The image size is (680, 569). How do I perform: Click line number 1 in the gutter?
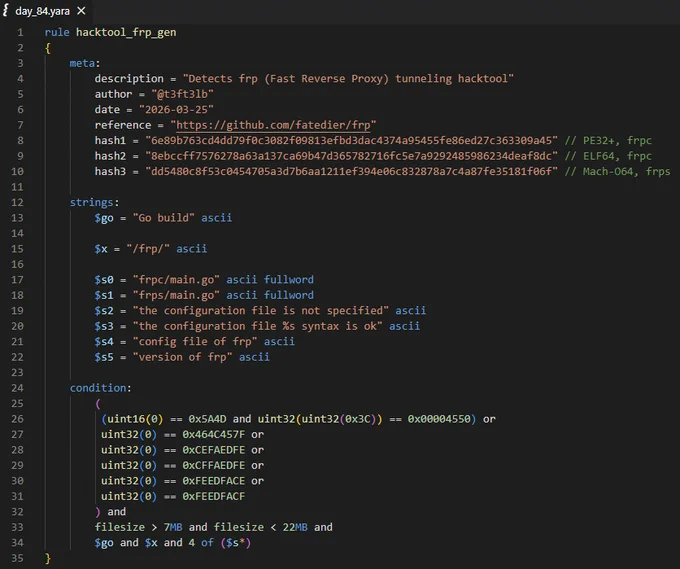[20, 33]
